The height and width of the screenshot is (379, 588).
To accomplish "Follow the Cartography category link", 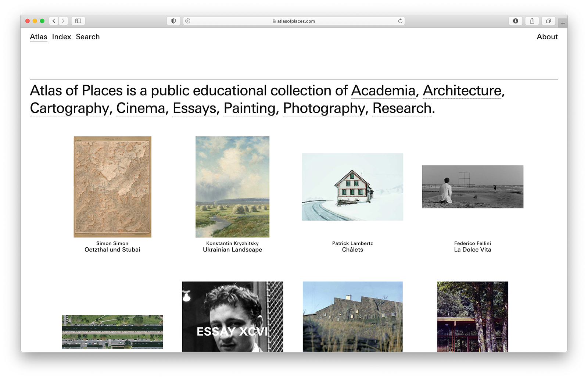I will (x=69, y=108).
